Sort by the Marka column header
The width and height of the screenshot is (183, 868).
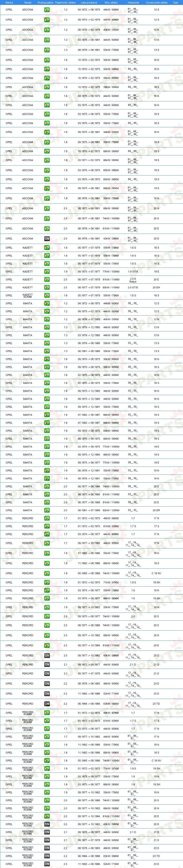[9, 2]
